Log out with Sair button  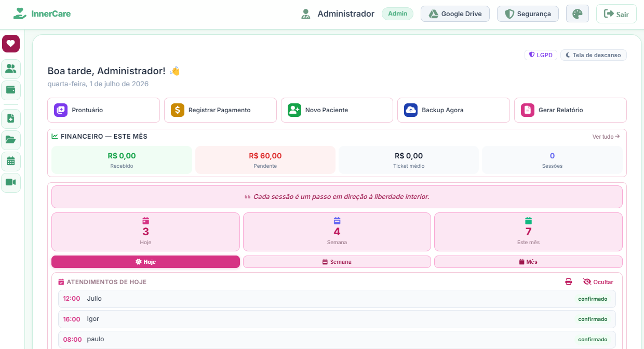(616, 14)
